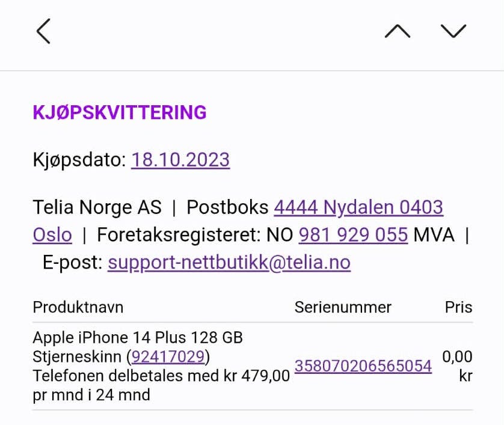Open next message with down chevron
This screenshot has height=425, width=504.
point(453,31)
